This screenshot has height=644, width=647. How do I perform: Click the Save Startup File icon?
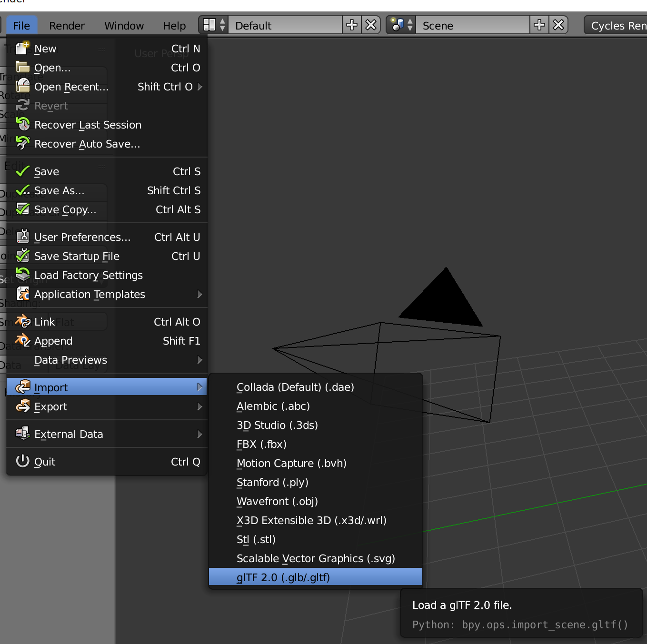23,256
